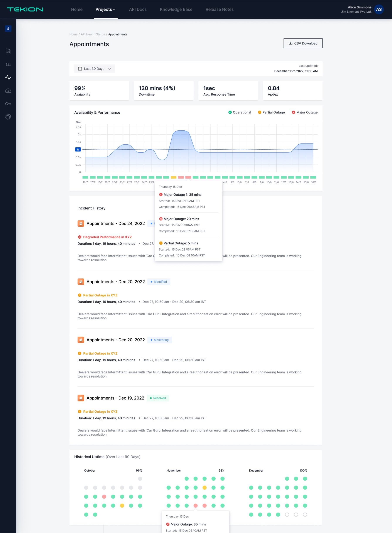Click the red Major Outage legend icon
Screen dimensions: 392x533
[294, 112]
